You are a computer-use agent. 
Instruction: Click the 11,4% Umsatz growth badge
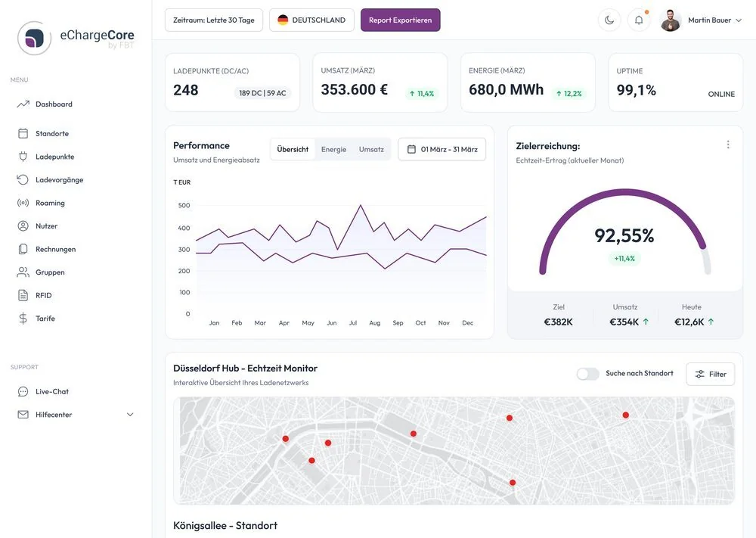421,94
